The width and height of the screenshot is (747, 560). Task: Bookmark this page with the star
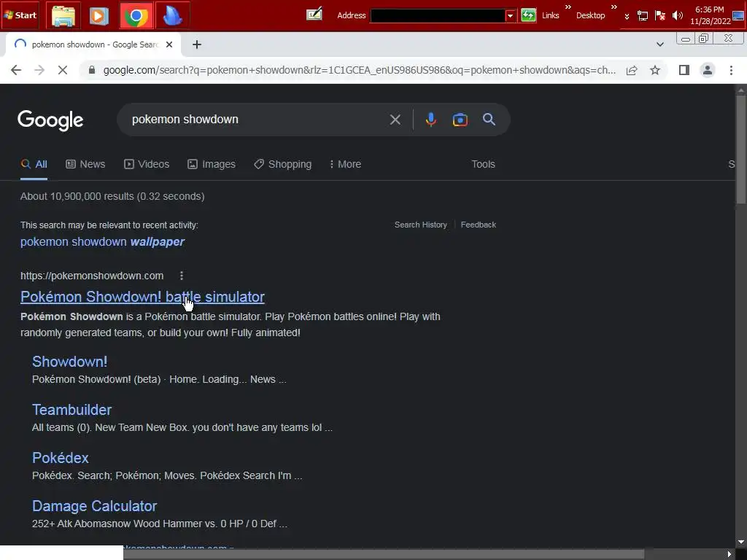pyautogui.click(x=655, y=70)
